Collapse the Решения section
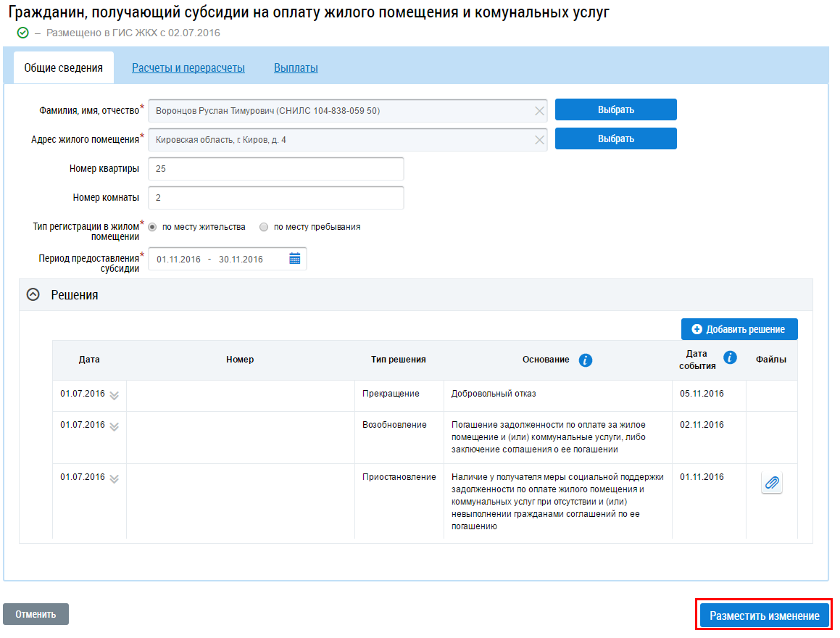The width and height of the screenshot is (840, 638). (x=33, y=295)
